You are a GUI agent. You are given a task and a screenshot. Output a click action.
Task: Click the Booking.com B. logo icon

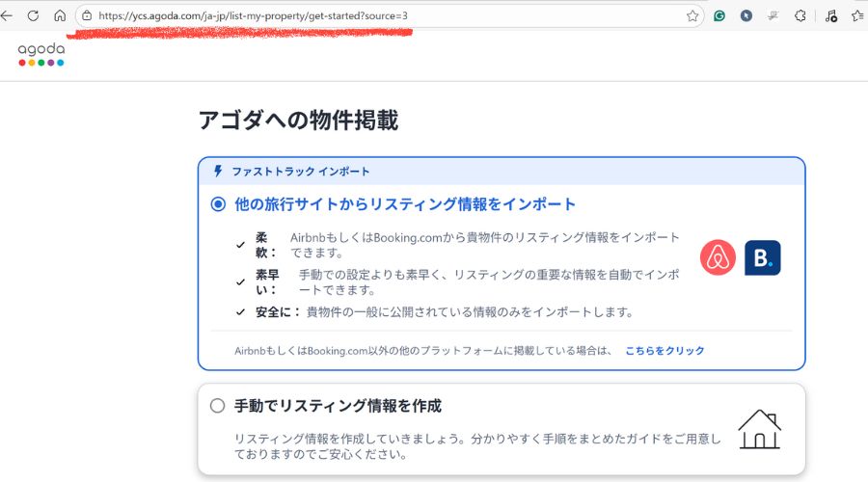click(763, 257)
